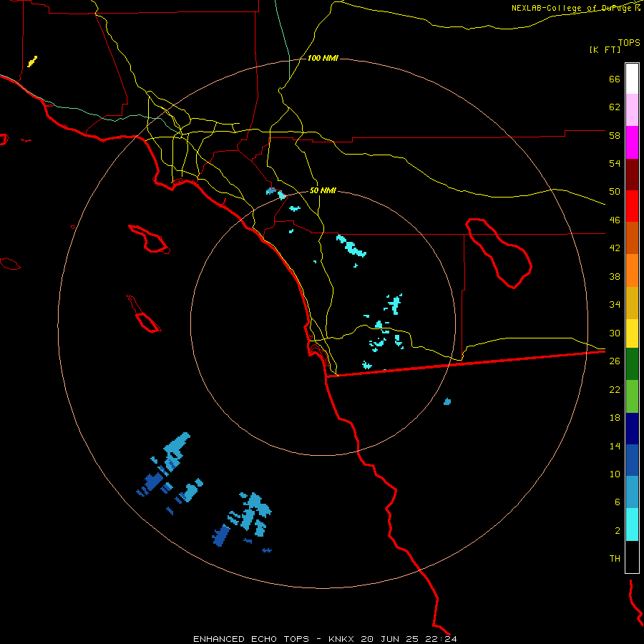Viewport: 644px width, 644px height.
Task: Click the "6" legend value
Action: [x=618, y=502]
